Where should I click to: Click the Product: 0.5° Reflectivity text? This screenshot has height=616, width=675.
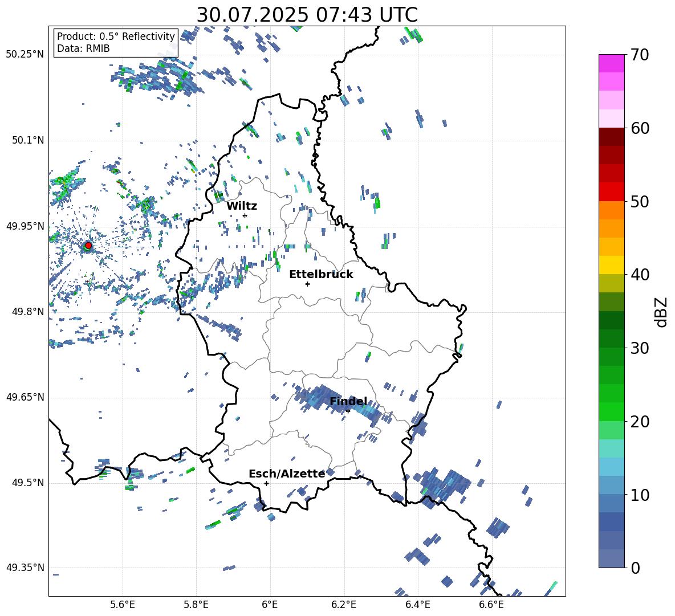(116, 36)
